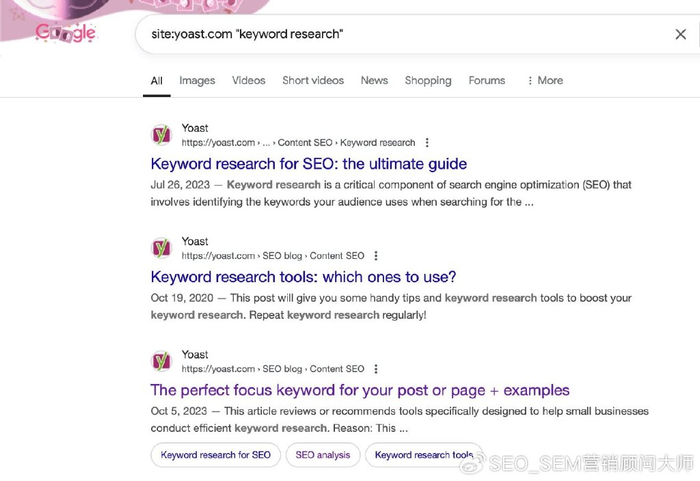700x481 pixels.
Task: Click the Yoast site name above the keyword tools result
Action: [195, 241]
